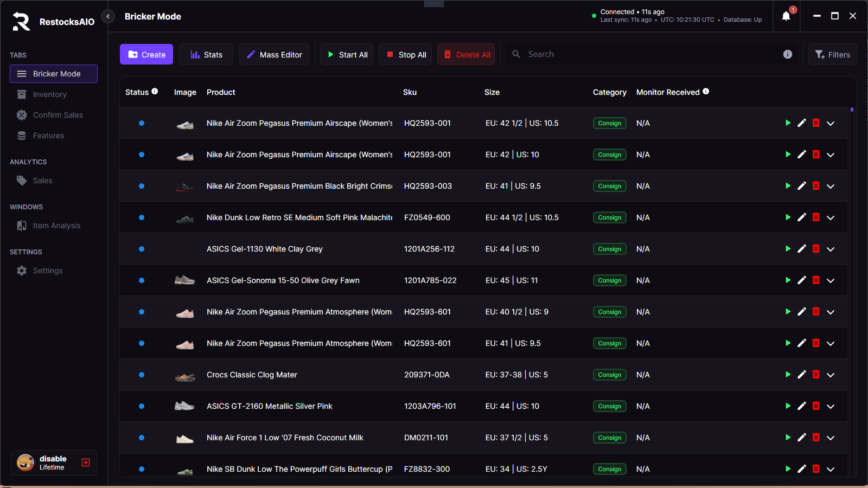This screenshot has height=488, width=868.
Task: Click the ASICS Gel-Sonoma shoe thumbnail
Action: click(x=184, y=280)
